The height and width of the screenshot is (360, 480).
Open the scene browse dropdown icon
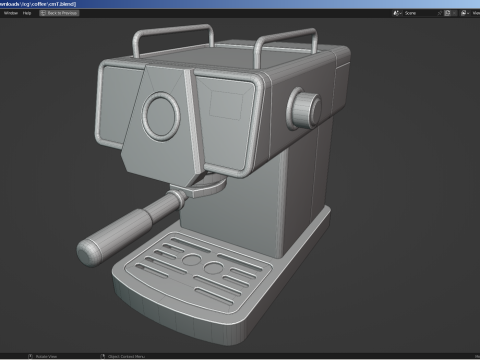click(x=397, y=13)
